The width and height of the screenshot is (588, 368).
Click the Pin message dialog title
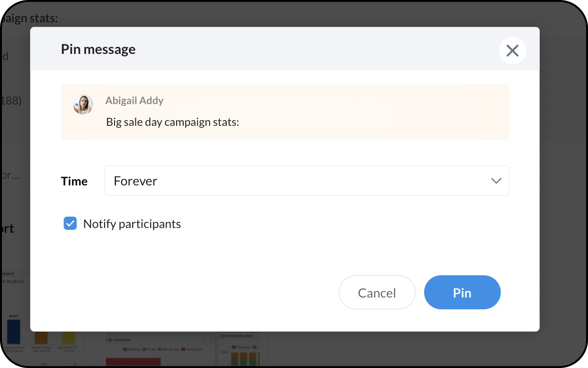coord(98,49)
